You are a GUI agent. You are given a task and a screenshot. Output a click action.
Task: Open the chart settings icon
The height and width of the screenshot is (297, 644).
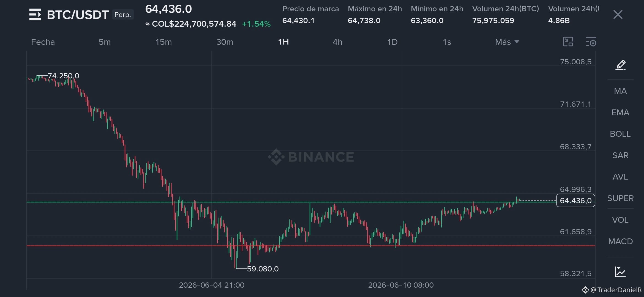pos(591,42)
